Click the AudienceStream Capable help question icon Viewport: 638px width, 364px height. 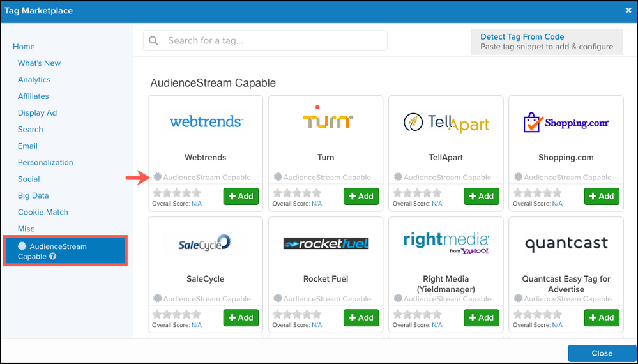pyautogui.click(x=52, y=257)
